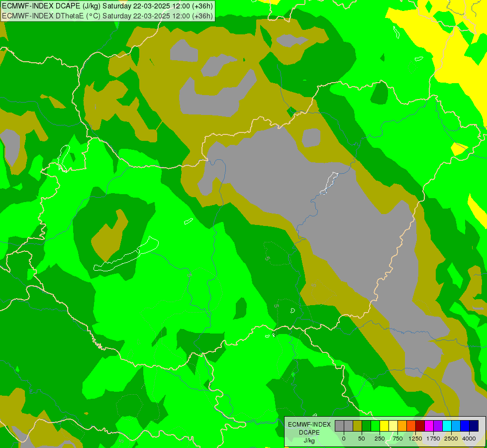Click the legend tick label 750

pyautogui.click(x=397, y=439)
